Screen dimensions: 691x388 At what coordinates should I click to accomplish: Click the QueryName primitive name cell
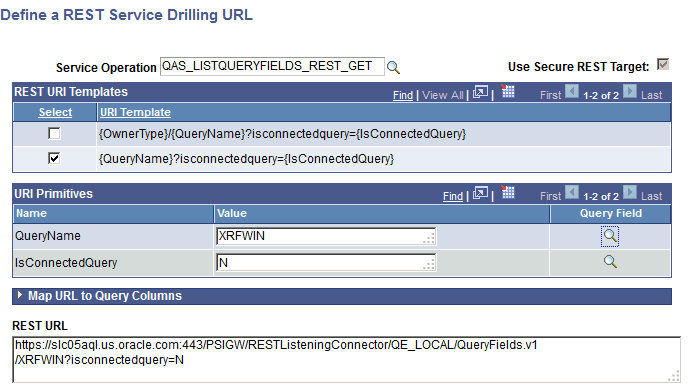(x=113, y=236)
